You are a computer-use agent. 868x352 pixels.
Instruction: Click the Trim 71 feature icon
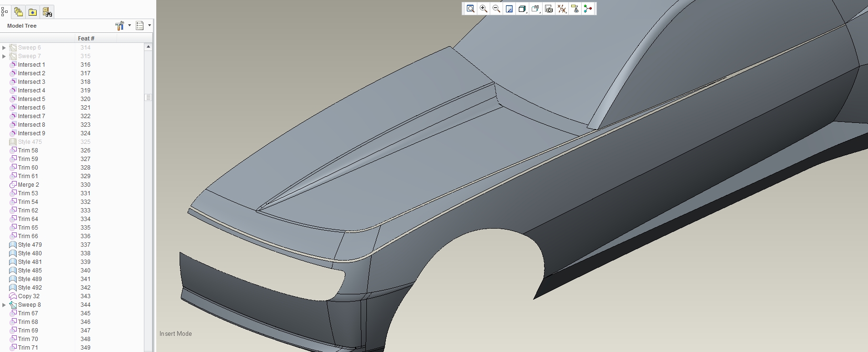[13, 348]
